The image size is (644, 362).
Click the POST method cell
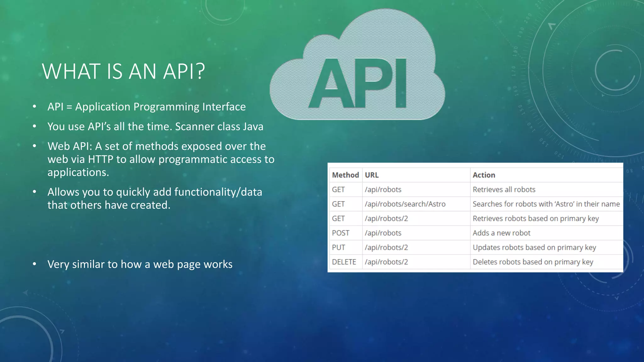coord(341,233)
